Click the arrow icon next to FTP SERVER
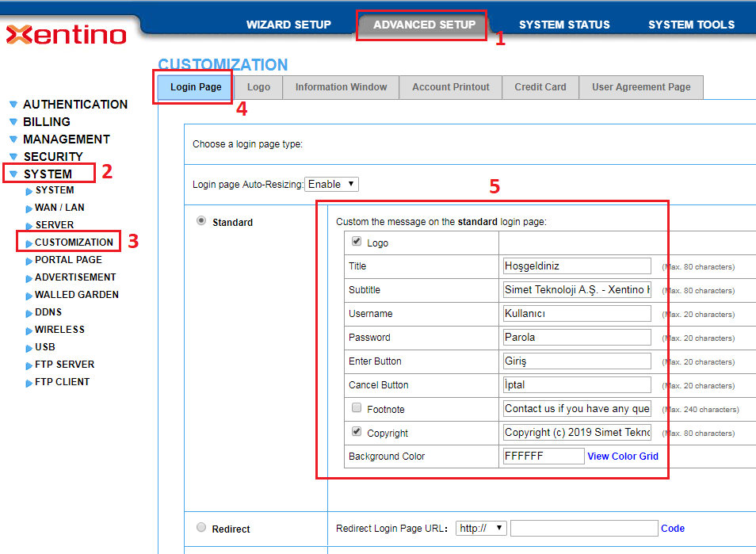This screenshot has width=756, height=554. 29,365
